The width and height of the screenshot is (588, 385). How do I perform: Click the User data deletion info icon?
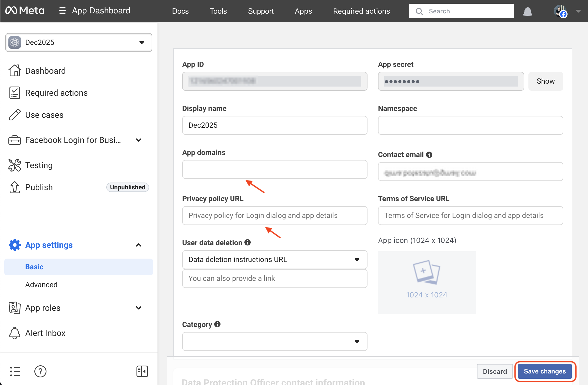pos(248,242)
